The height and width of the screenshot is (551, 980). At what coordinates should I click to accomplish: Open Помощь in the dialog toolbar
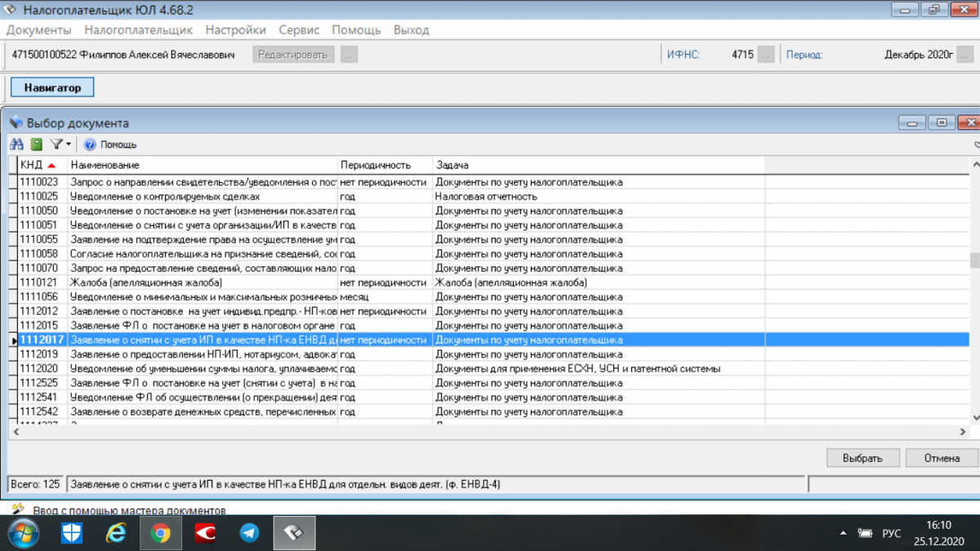[x=111, y=144]
